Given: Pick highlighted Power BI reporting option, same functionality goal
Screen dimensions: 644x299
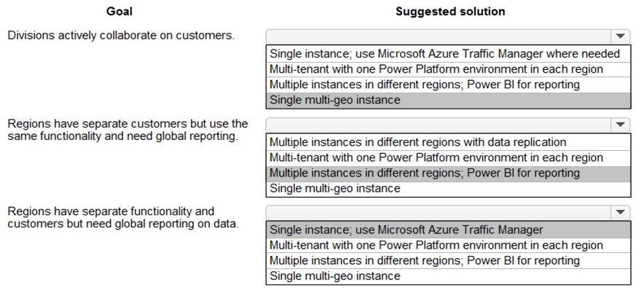Looking at the screenshot, I should coord(425,173).
